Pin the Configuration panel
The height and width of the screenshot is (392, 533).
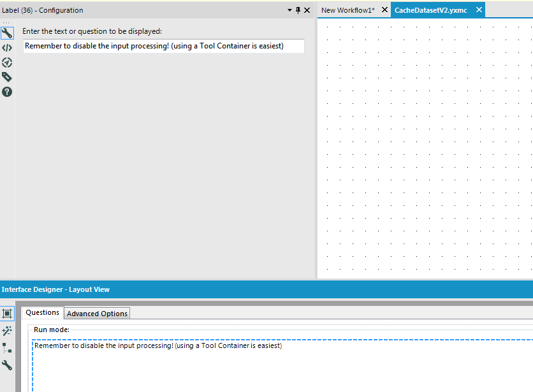(298, 10)
